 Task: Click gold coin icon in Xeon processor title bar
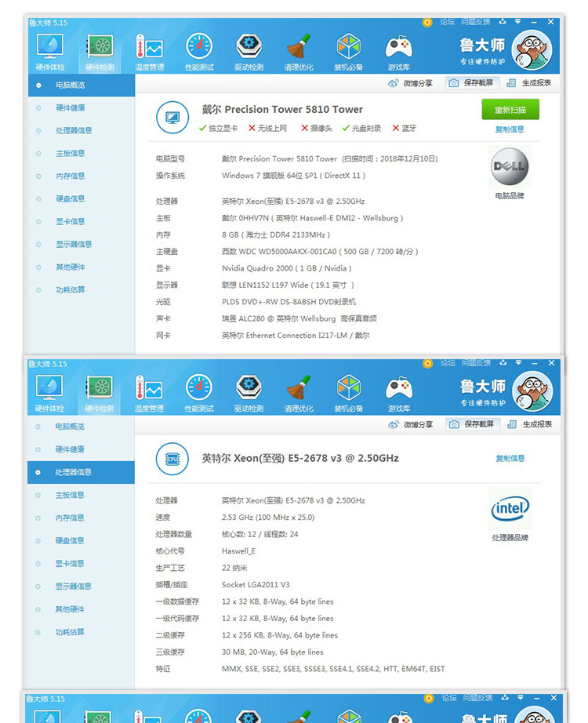click(x=428, y=363)
